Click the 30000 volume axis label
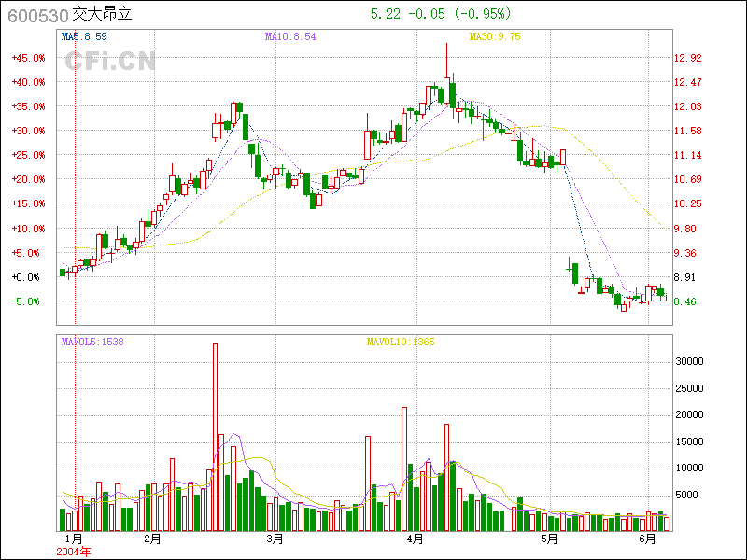 (689, 360)
